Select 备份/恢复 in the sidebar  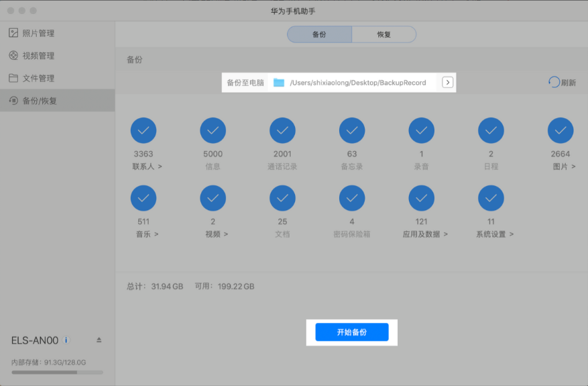58,100
